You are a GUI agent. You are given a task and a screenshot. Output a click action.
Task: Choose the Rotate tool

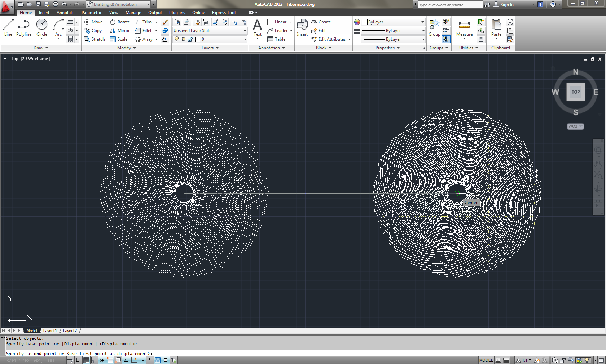(120, 22)
